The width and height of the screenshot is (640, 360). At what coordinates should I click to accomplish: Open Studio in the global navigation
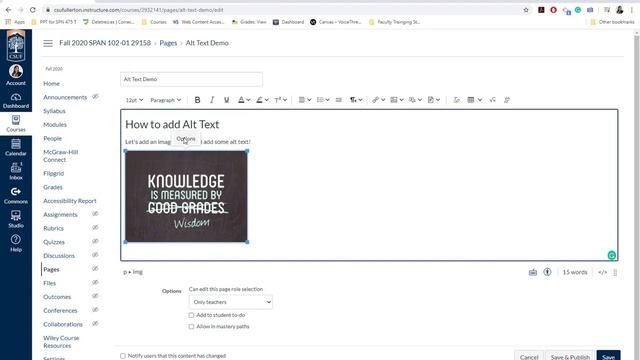[x=16, y=220]
